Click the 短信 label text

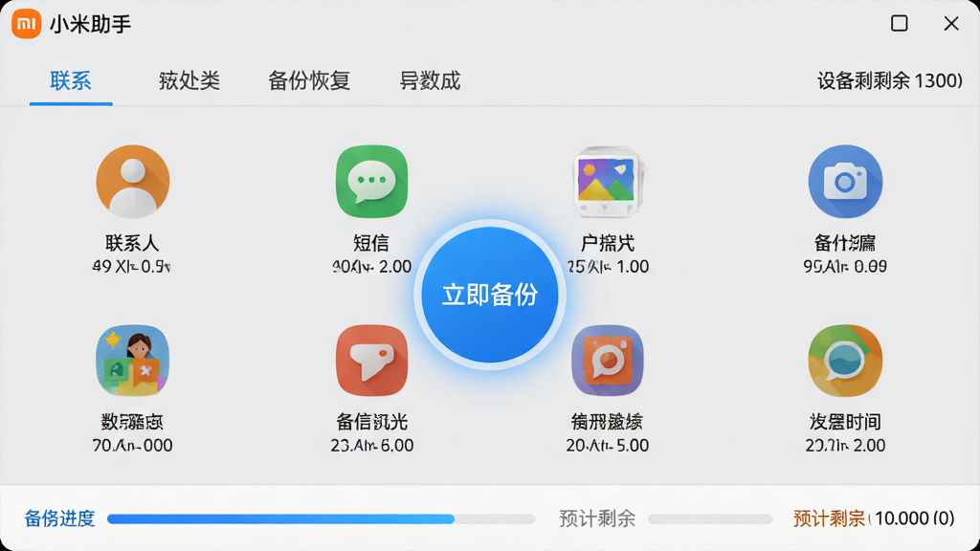(371, 243)
